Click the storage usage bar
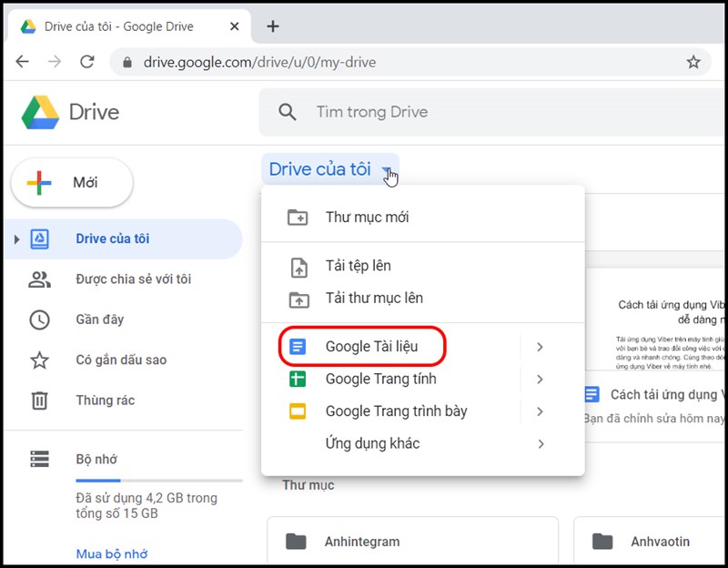The width and height of the screenshot is (728, 568). point(158,480)
